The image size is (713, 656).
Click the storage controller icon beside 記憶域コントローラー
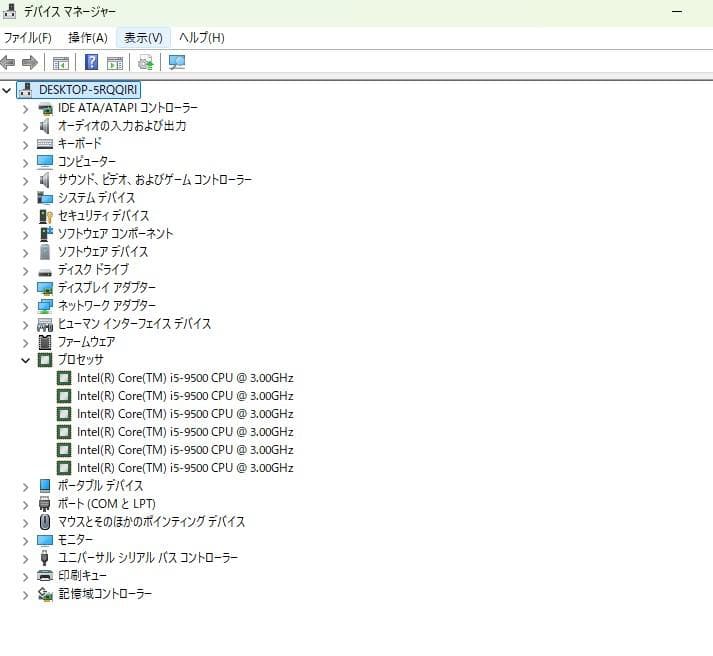pyautogui.click(x=45, y=594)
